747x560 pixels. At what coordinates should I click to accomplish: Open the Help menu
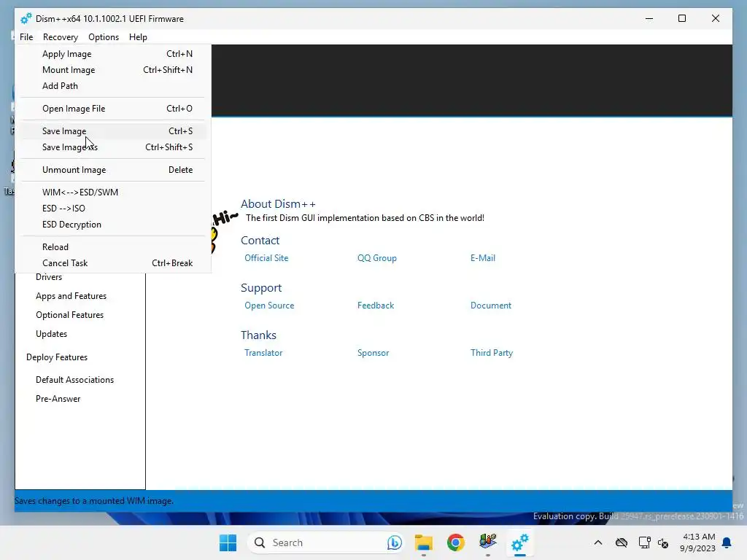[x=138, y=36]
